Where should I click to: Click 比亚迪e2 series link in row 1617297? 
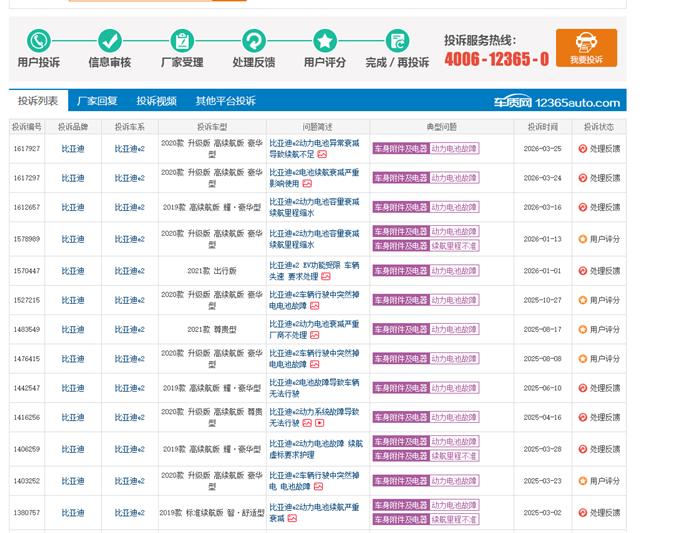pos(129,178)
